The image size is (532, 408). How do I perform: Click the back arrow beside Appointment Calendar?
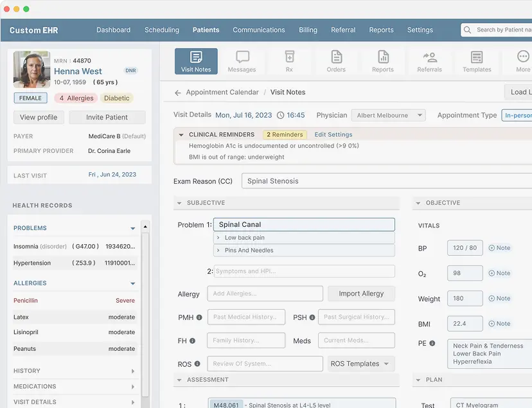pos(177,92)
